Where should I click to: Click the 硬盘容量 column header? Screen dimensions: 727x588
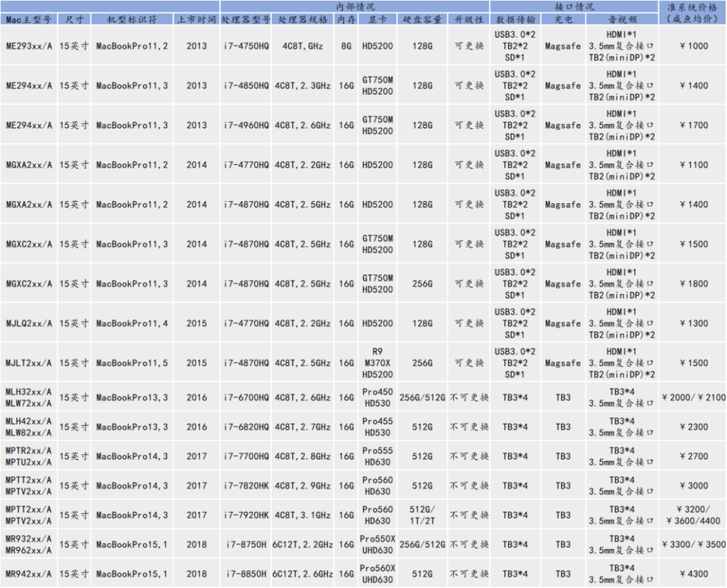(x=422, y=20)
